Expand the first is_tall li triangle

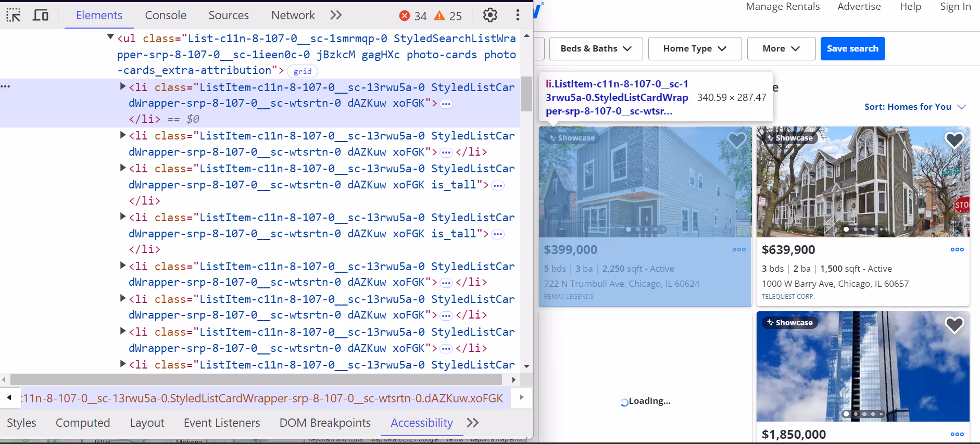[123, 168]
